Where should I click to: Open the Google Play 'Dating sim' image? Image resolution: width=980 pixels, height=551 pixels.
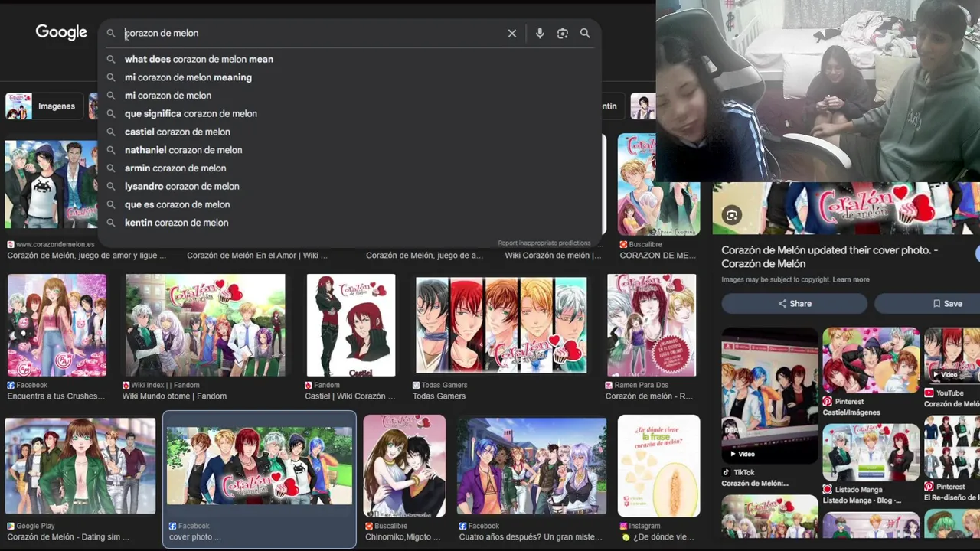(x=80, y=465)
